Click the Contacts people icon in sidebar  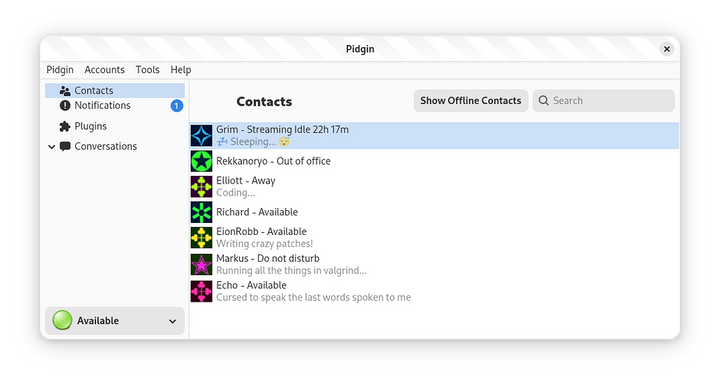pyautogui.click(x=65, y=90)
